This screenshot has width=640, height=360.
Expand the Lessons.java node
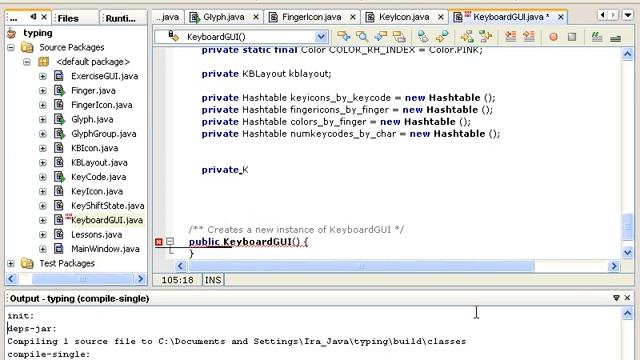coord(42,235)
